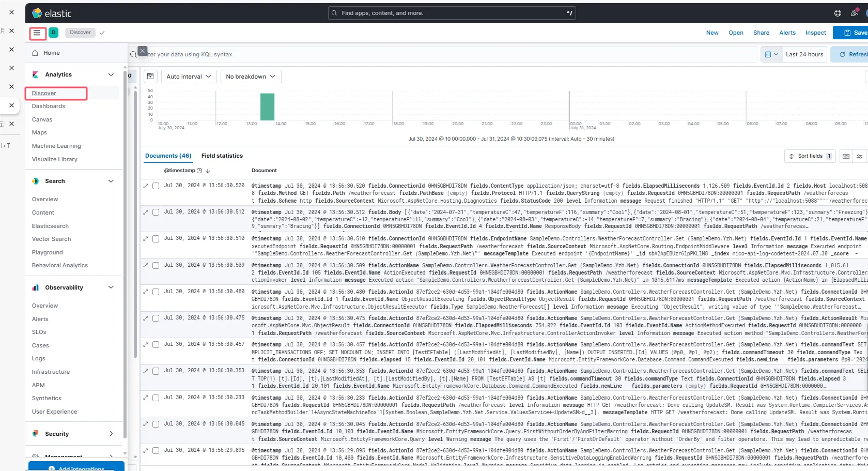Viewport: 868px width, 471px height.
Task: Click the green histogram bar at 13:30
Action: click(267, 107)
